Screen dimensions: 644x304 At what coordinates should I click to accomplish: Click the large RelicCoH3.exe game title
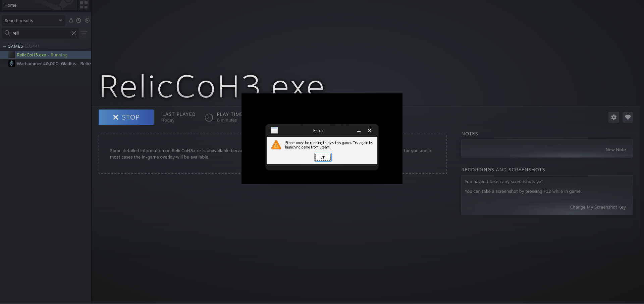coord(212,87)
